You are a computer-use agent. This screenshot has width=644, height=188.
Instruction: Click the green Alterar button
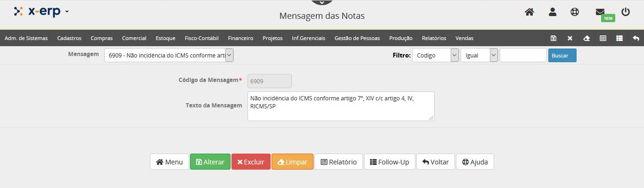point(210,162)
